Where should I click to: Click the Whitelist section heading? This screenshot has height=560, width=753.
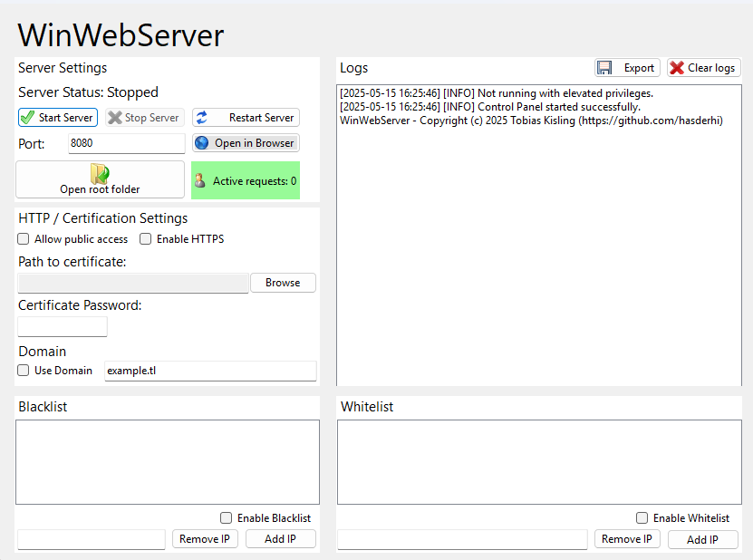[x=367, y=407]
